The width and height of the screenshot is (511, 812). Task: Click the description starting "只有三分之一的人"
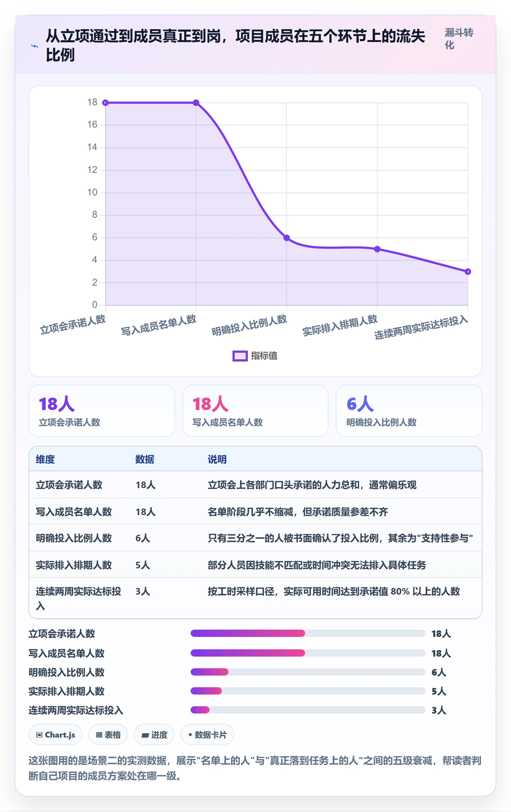(340, 538)
